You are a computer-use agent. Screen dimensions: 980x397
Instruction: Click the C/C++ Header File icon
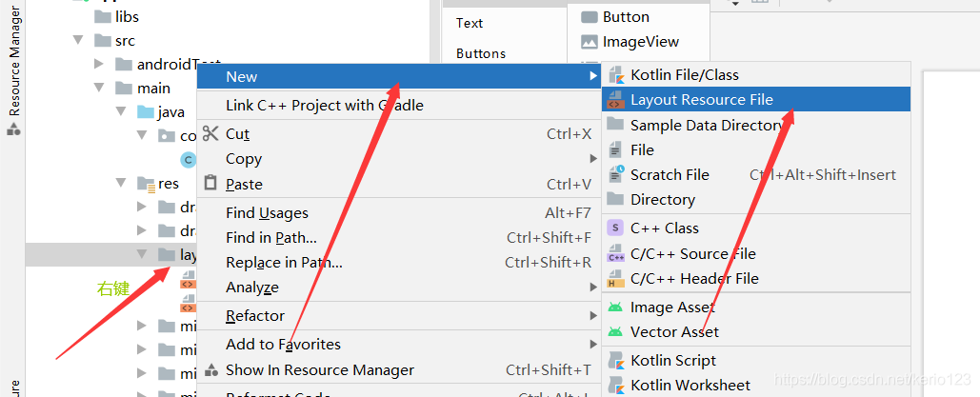tap(615, 278)
